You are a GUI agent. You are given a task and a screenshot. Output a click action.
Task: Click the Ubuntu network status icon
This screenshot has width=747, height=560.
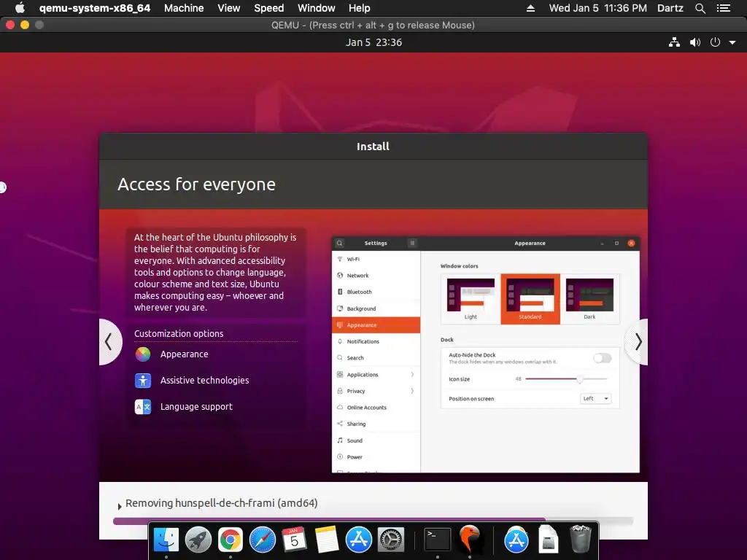674,42
